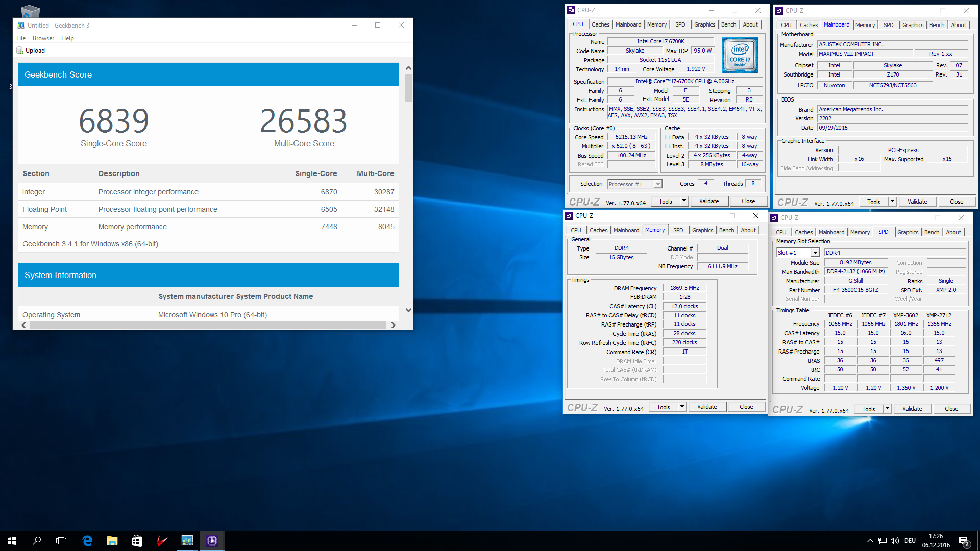Open File Explorer from taskbar
This screenshot has width=980, height=551.
tap(112, 541)
